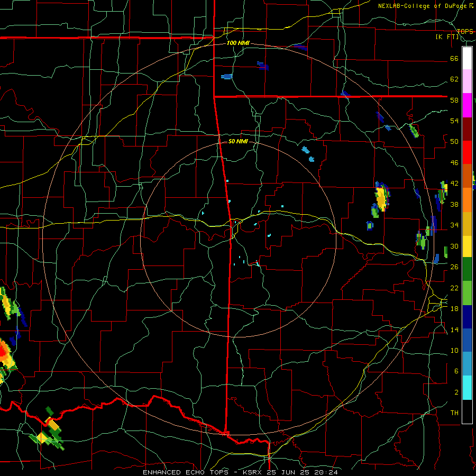Select the dark red legend band
This screenshot has height=476, width=476.
[x=467, y=129]
